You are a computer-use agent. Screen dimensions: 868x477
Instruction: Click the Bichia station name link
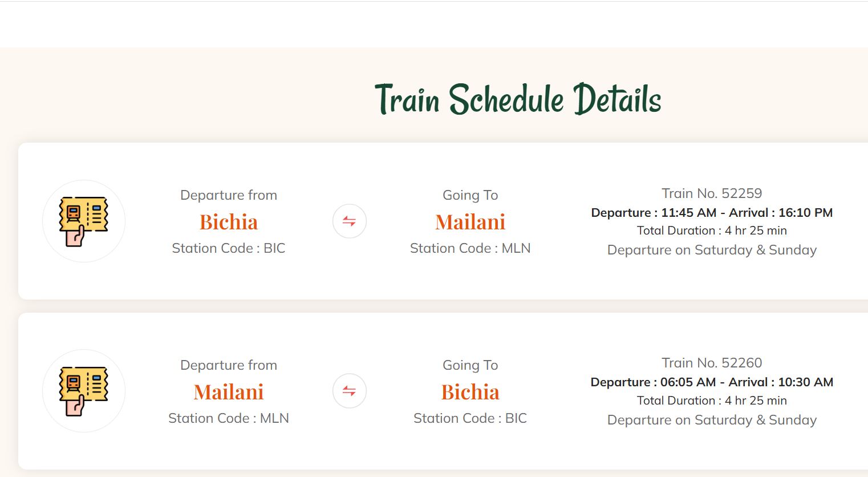[228, 221]
